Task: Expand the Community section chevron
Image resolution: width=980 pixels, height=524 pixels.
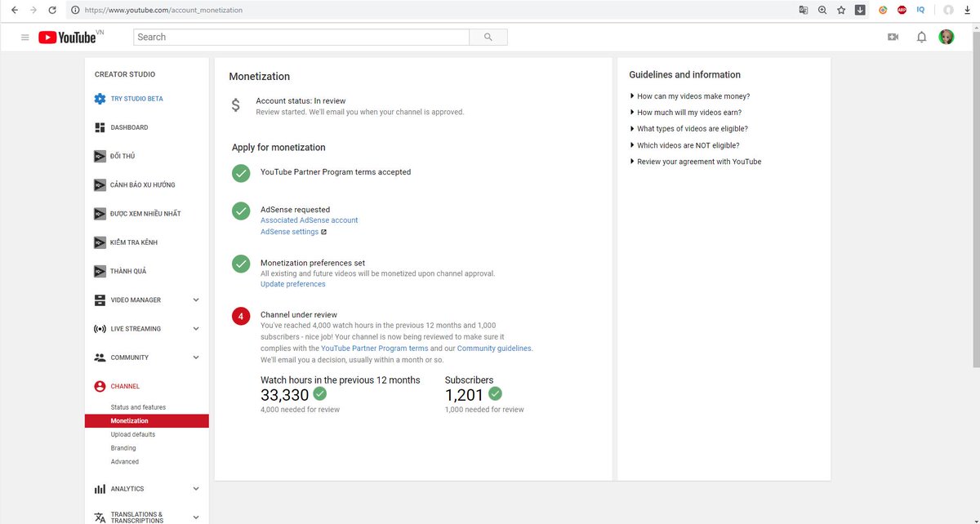Action: 196,357
